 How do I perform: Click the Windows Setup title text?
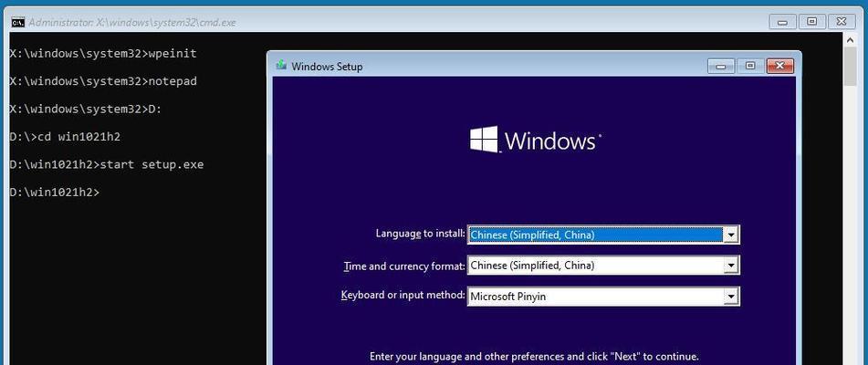(x=327, y=67)
